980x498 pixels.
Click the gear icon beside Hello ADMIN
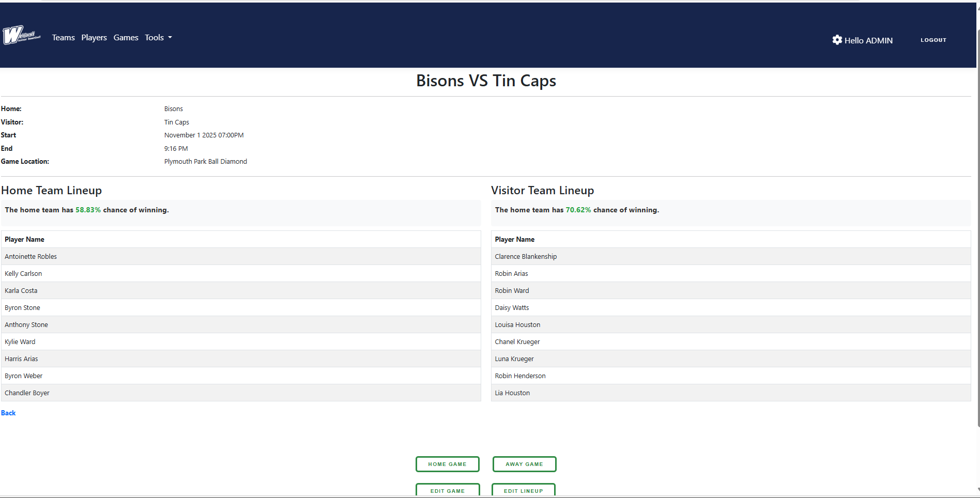(x=837, y=40)
